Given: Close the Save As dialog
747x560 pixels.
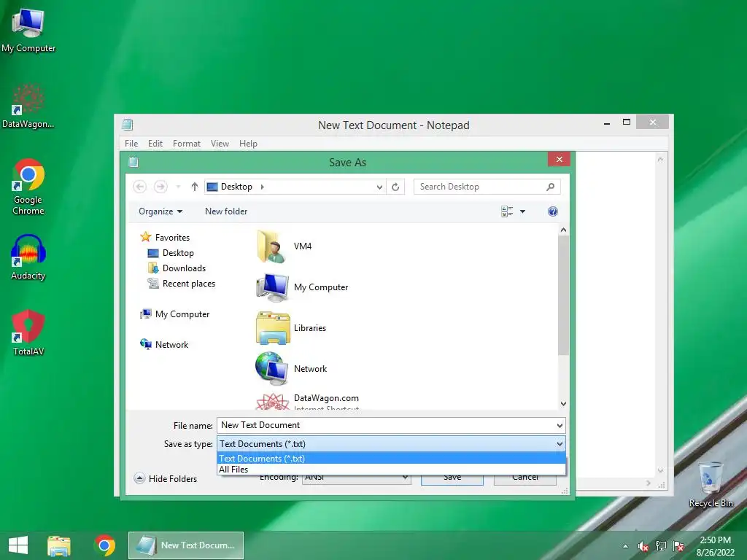Looking at the screenshot, I should (x=560, y=159).
